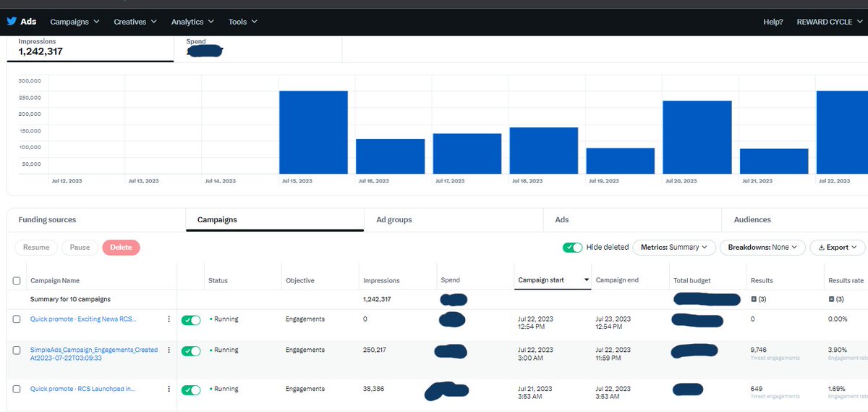
Task: Open the Breakdowns: None dropdown
Action: [x=762, y=247]
